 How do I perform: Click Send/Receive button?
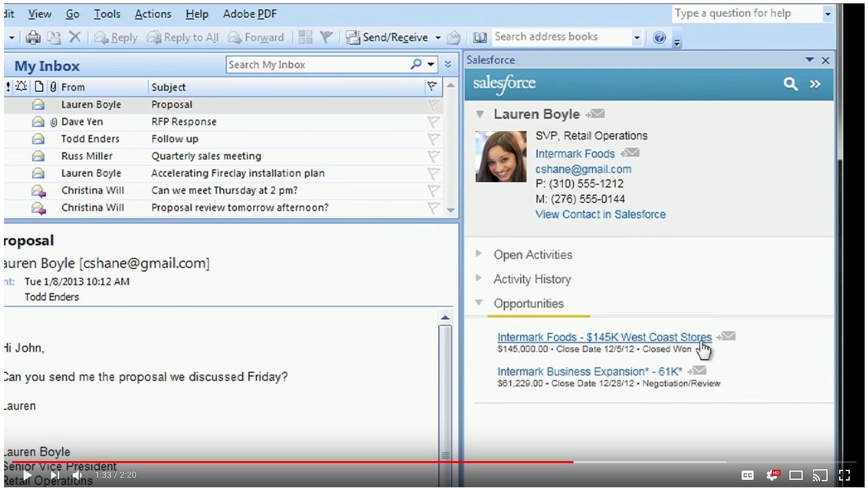[387, 38]
